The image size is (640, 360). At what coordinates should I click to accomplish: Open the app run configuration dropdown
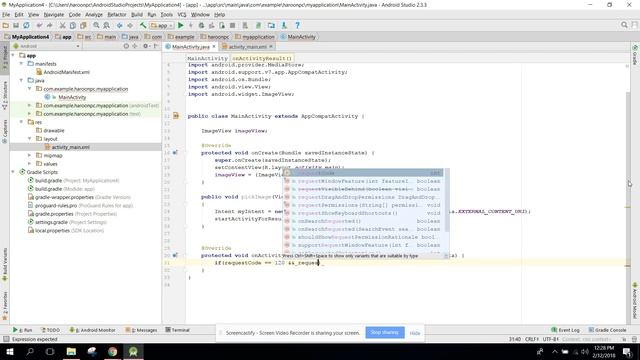pos(162,25)
